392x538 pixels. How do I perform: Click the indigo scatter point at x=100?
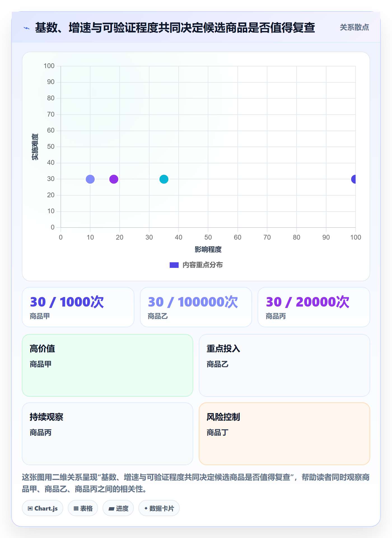354,179
